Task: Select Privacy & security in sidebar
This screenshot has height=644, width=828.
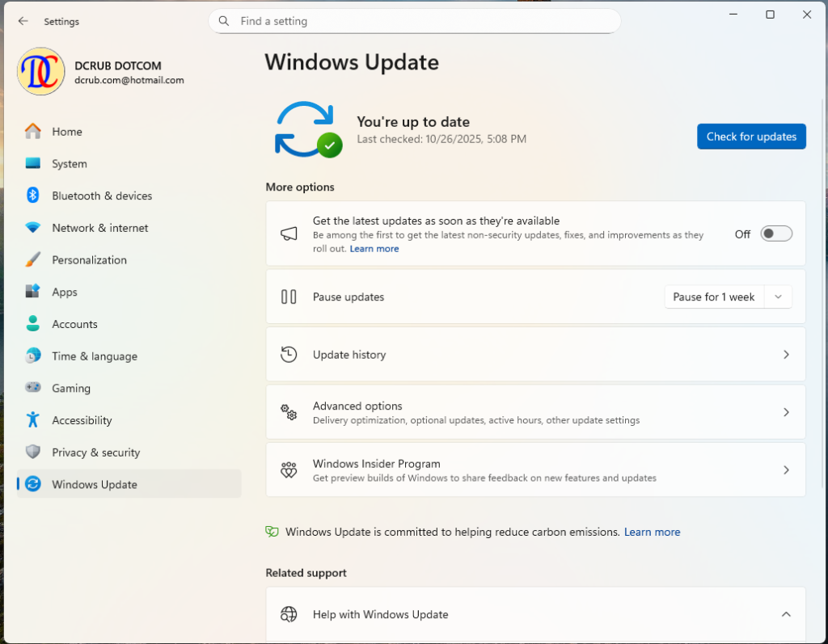Action: point(129,452)
